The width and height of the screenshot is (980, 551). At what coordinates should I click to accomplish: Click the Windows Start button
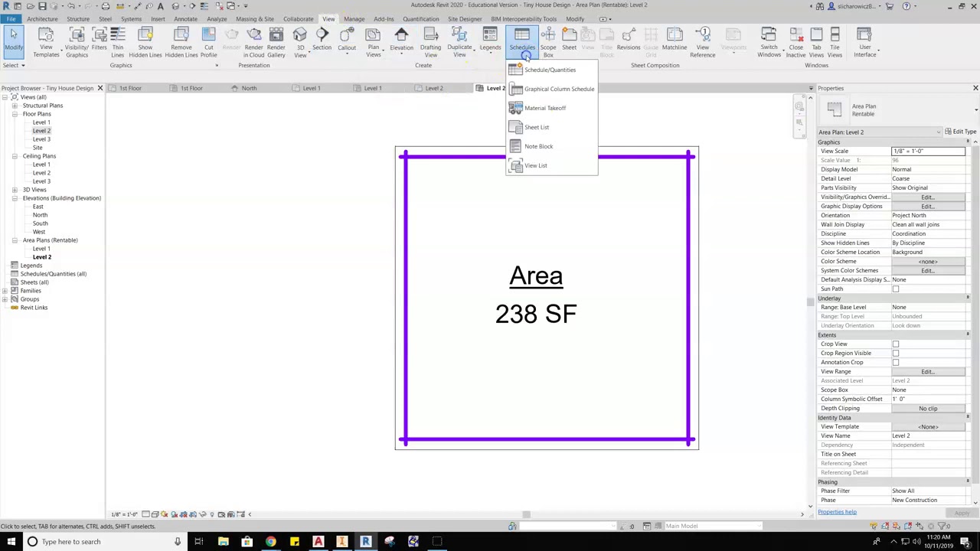[11, 542]
